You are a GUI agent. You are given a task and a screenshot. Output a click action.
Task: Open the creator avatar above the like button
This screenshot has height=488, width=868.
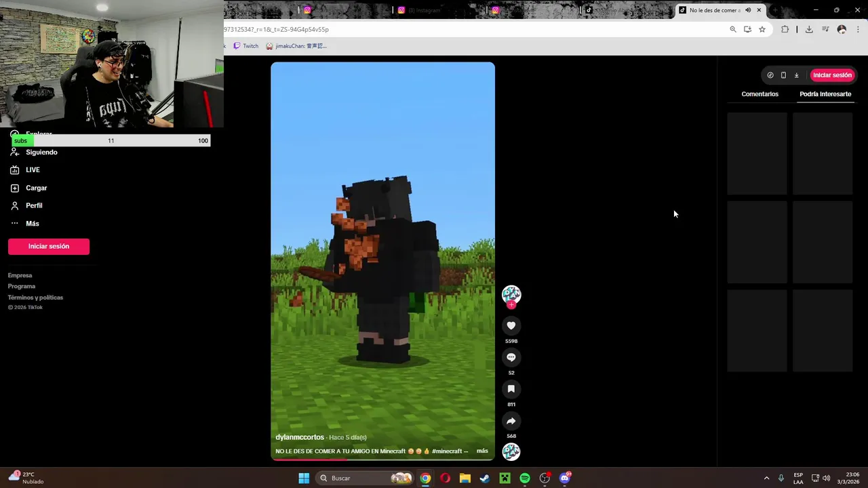click(x=511, y=294)
